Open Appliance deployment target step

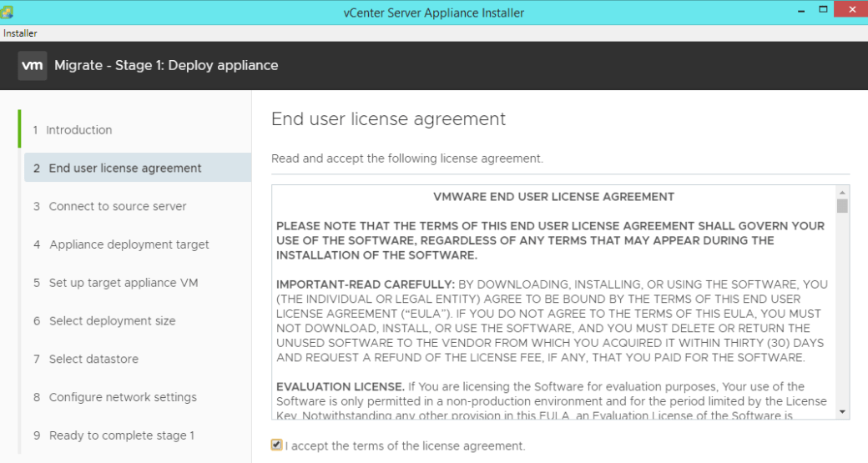coord(129,244)
